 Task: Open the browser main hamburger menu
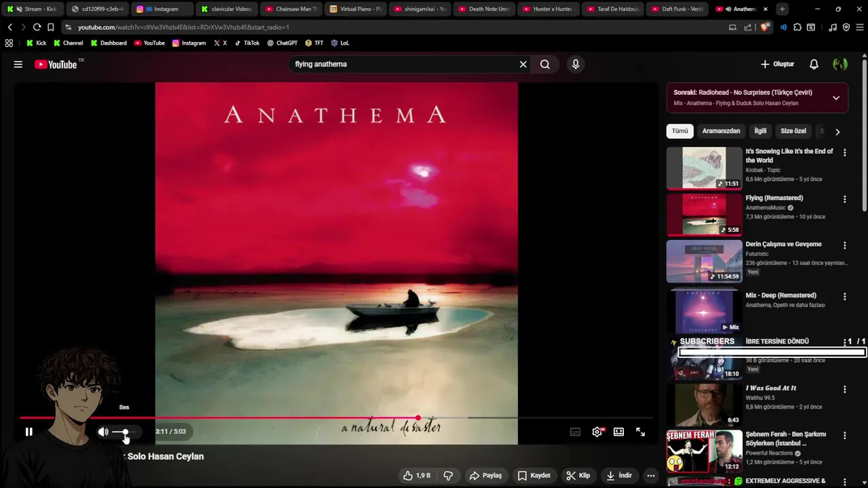859,27
